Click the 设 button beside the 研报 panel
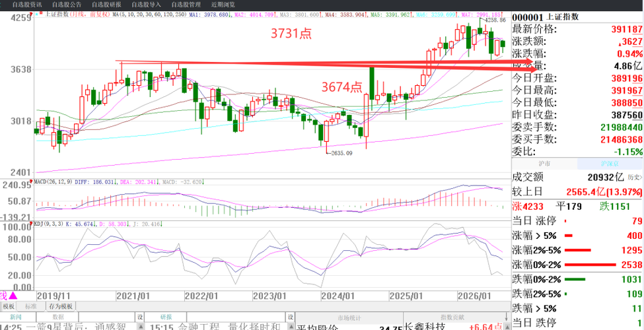The image size is (644, 330). tap(291, 317)
